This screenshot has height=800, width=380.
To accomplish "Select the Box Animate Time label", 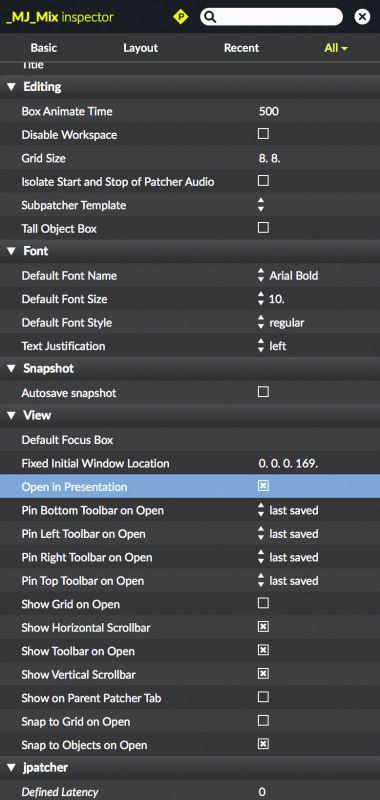I will point(67,111).
